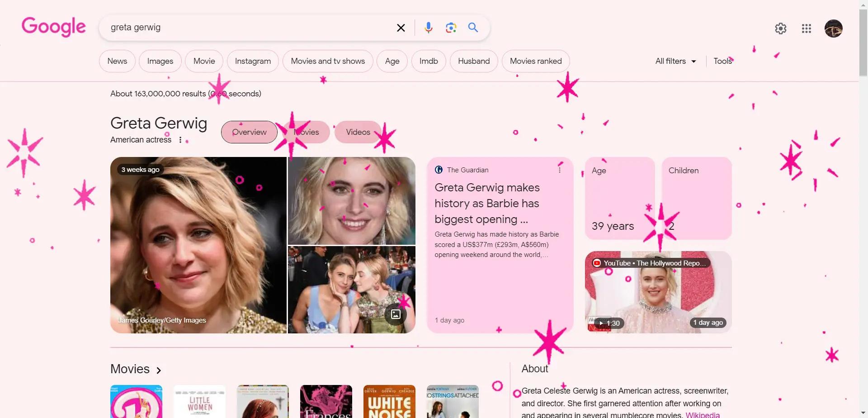Screen dimensions: 868x418
Task: Open the Lady Bird movie poster
Action: coord(263,402)
